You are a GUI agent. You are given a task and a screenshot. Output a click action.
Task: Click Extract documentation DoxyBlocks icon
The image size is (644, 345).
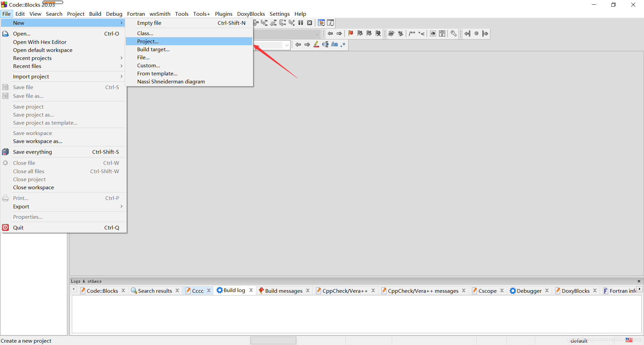[400, 33]
